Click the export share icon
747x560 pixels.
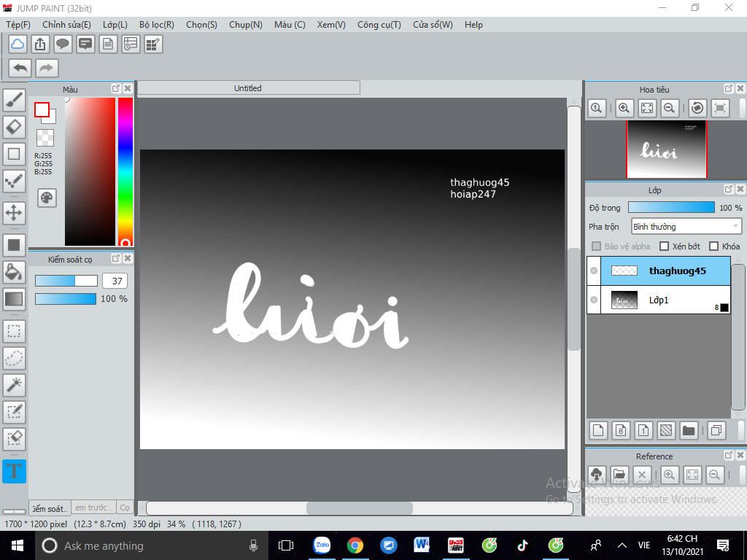click(x=40, y=44)
